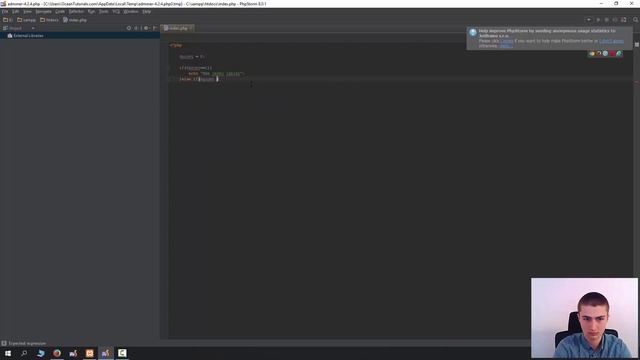Click the Debug button in toolbar

(x=607, y=20)
